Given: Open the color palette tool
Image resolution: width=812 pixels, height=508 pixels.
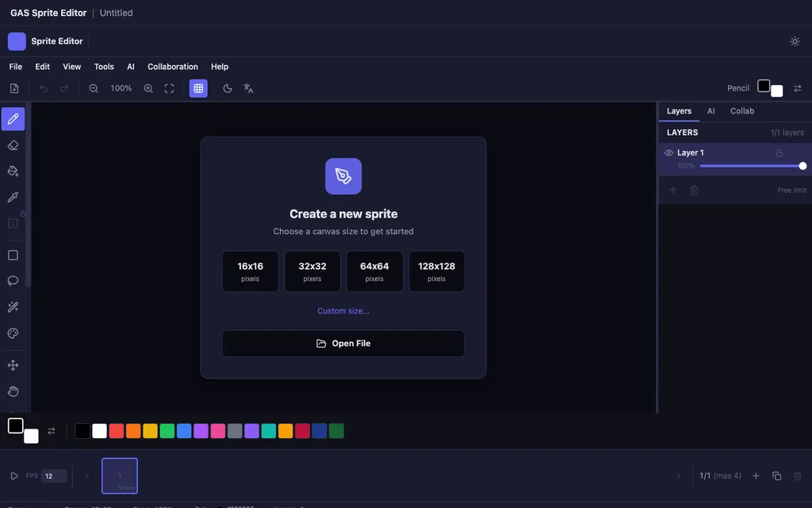Looking at the screenshot, I should [x=13, y=333].
